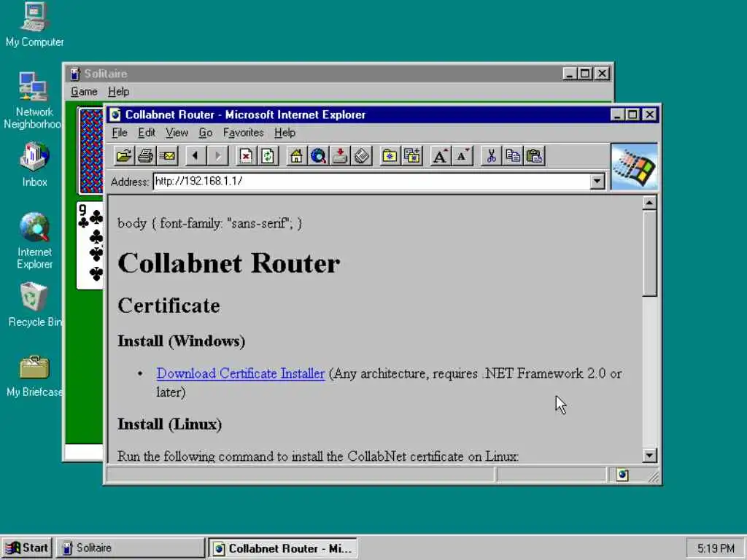Screen dimensions: 747x560
Task: Stop loading with the red X icon
Action: (246, 156)
